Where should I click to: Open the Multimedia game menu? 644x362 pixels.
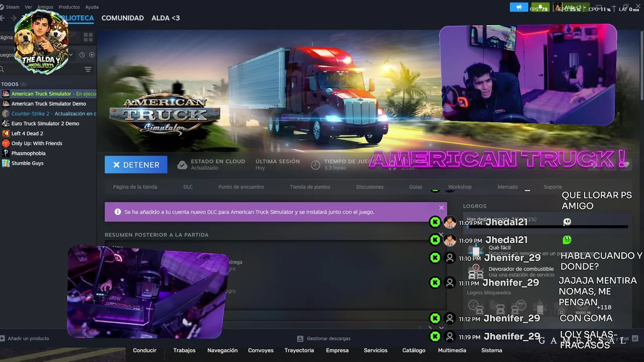(x=452, y=350)
